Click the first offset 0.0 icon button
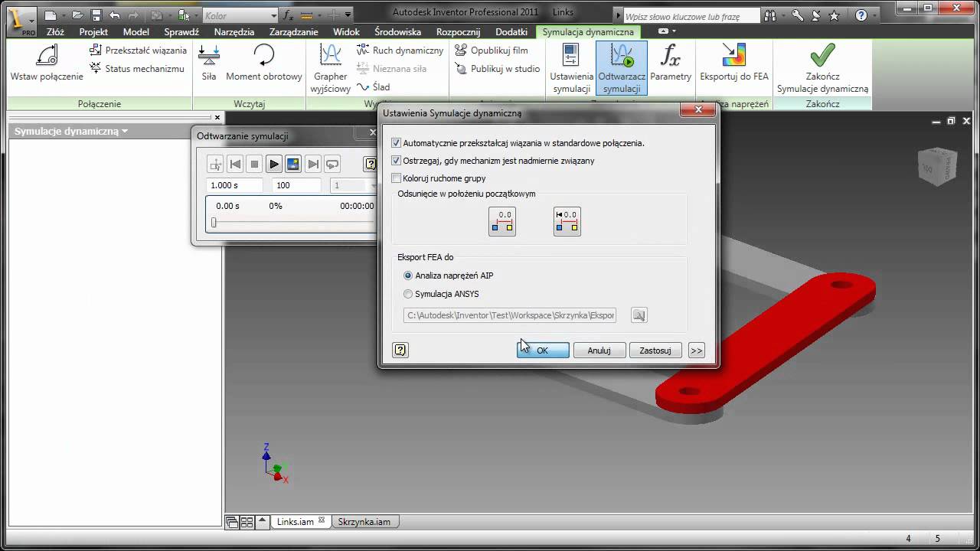 pyautogui.click(x=502, y=222)
